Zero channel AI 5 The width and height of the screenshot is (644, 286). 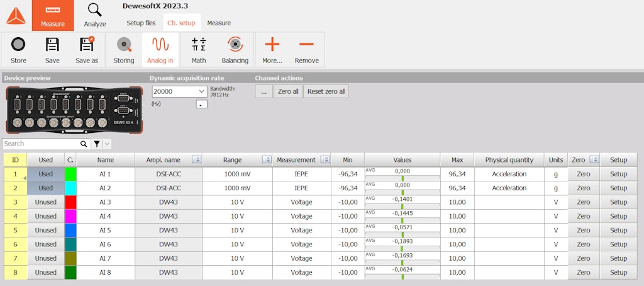583,230
